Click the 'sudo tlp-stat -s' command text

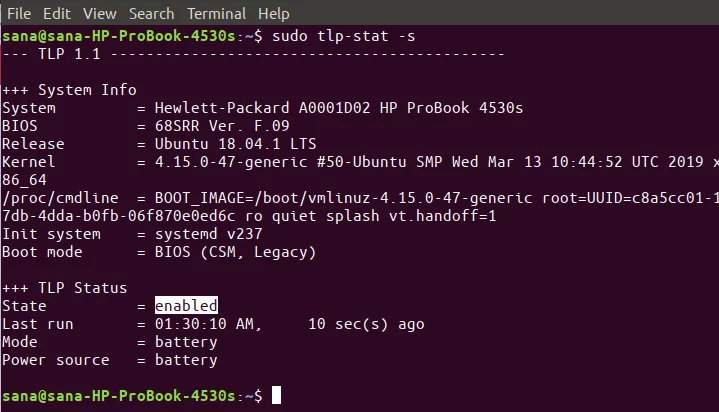[x=343, y=36]
